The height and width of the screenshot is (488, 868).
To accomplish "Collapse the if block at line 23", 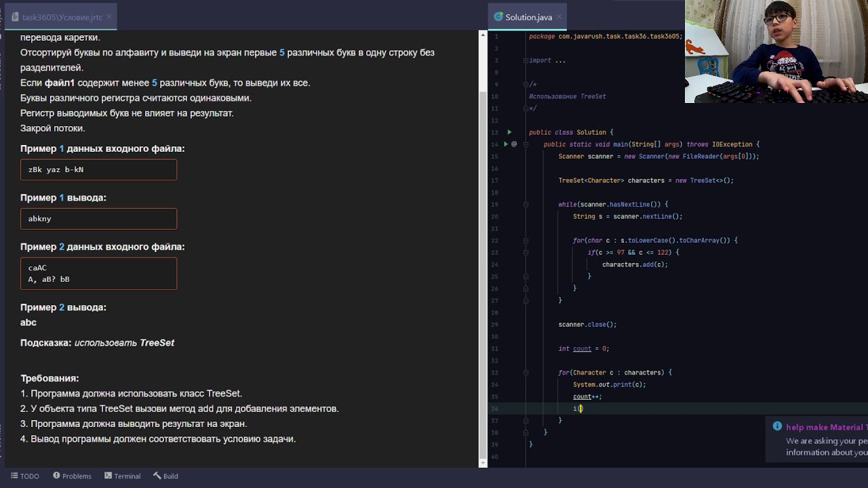I will 526,252.
